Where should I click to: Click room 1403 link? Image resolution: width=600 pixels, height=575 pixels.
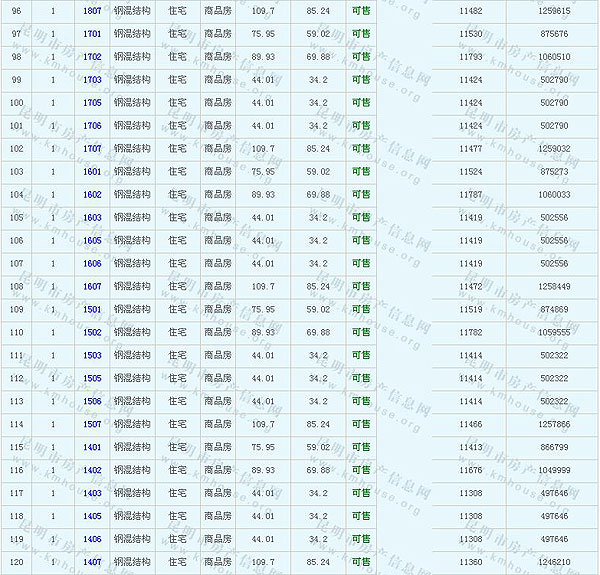[x=92, y=493]
